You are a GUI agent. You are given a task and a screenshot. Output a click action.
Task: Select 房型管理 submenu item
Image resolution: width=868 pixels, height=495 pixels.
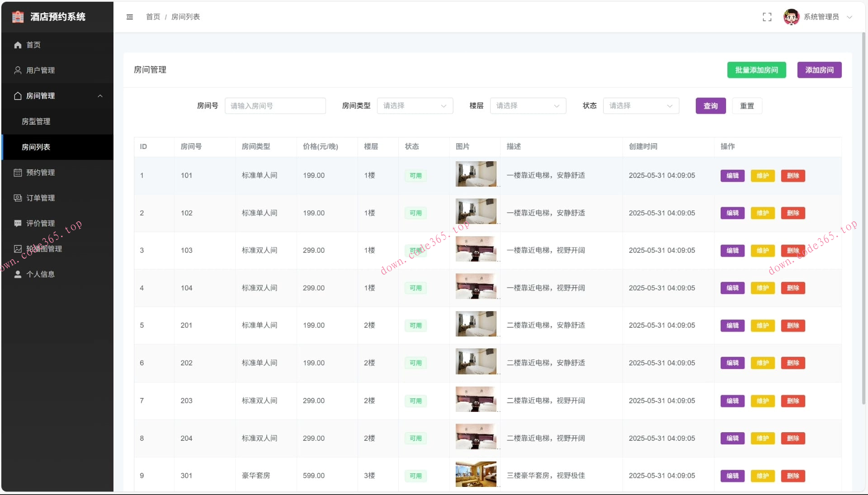click(x=36, y=121)
